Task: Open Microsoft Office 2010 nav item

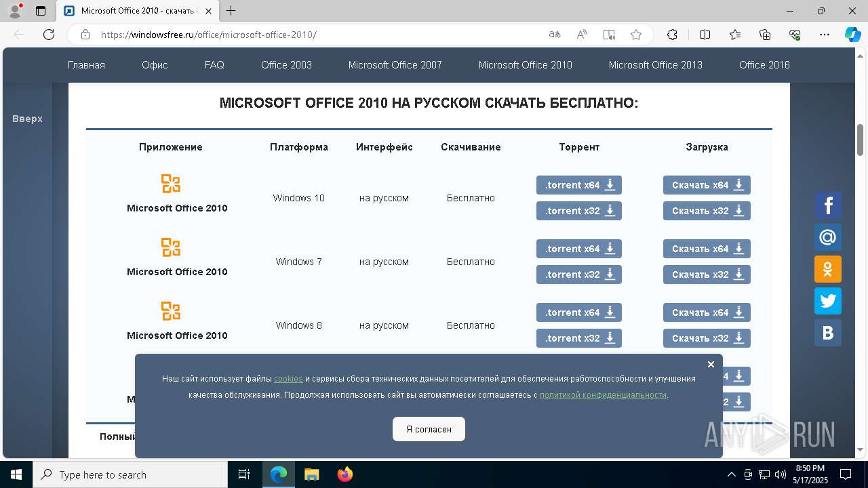Action: (526, 65)
